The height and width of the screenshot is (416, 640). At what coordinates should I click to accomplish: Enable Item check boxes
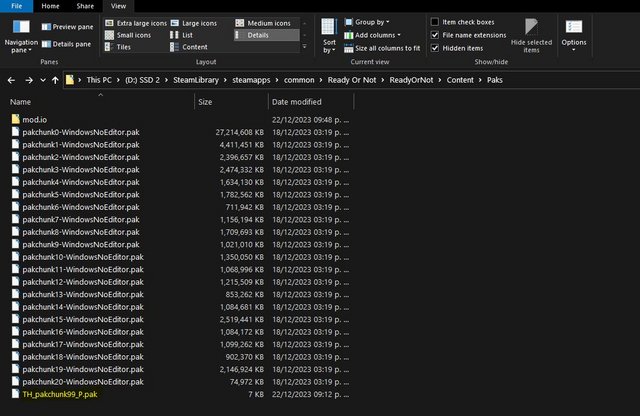click(435, 22)
